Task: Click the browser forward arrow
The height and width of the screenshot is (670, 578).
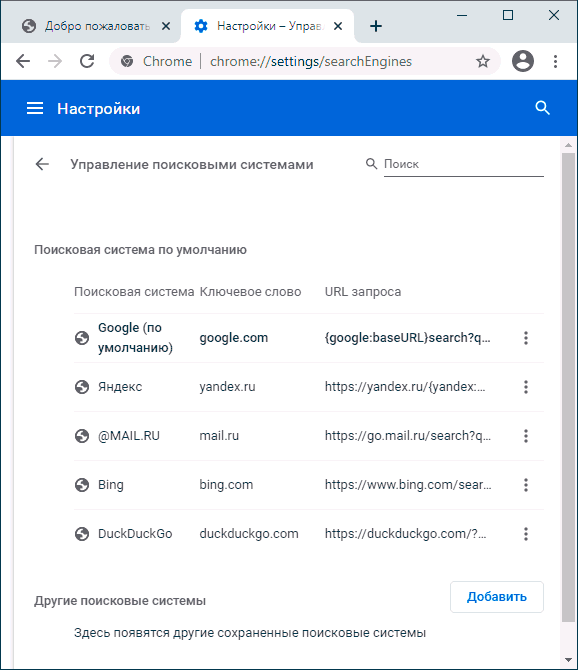Action: (55, 61)
